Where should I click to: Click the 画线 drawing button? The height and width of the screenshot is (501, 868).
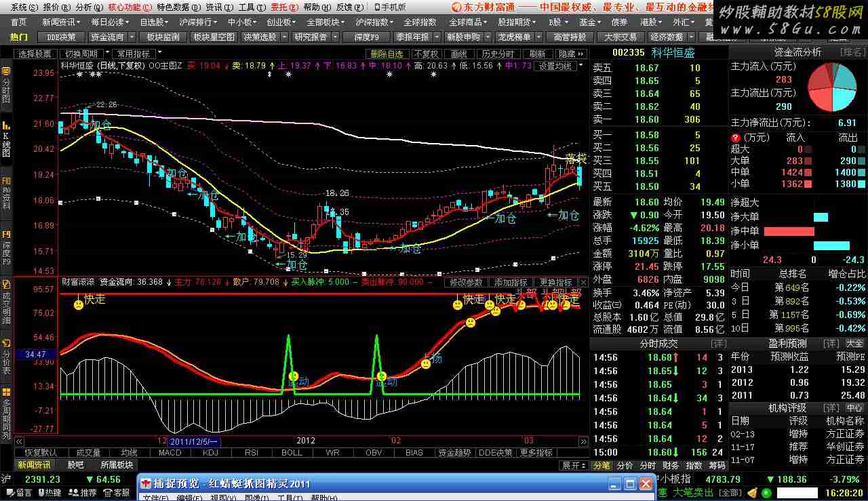pos(459,54)
